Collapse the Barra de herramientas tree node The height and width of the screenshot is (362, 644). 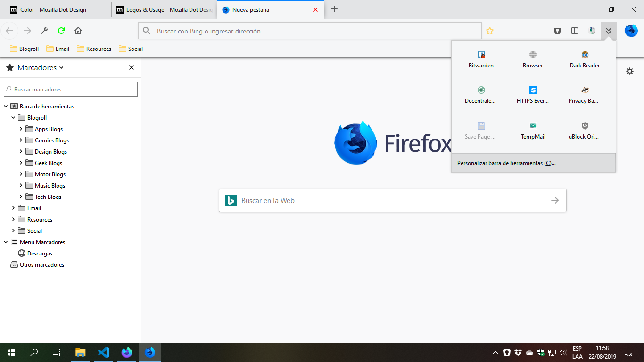pos(6,106)
